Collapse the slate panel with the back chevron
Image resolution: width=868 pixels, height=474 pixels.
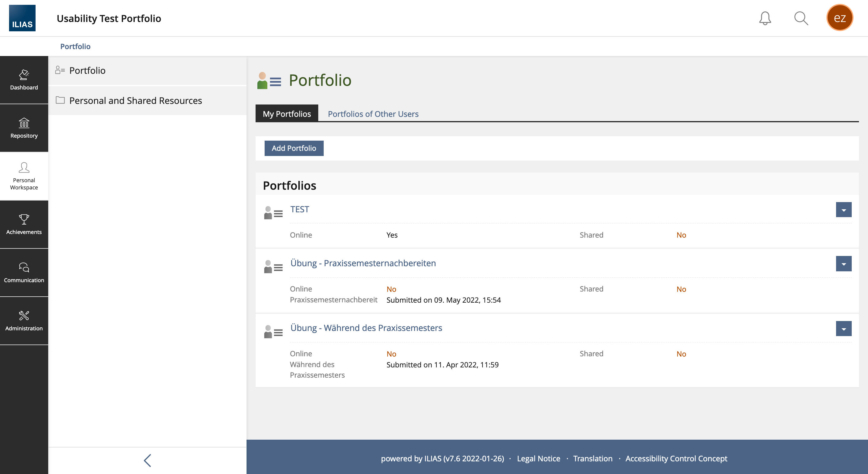[147, 460]
